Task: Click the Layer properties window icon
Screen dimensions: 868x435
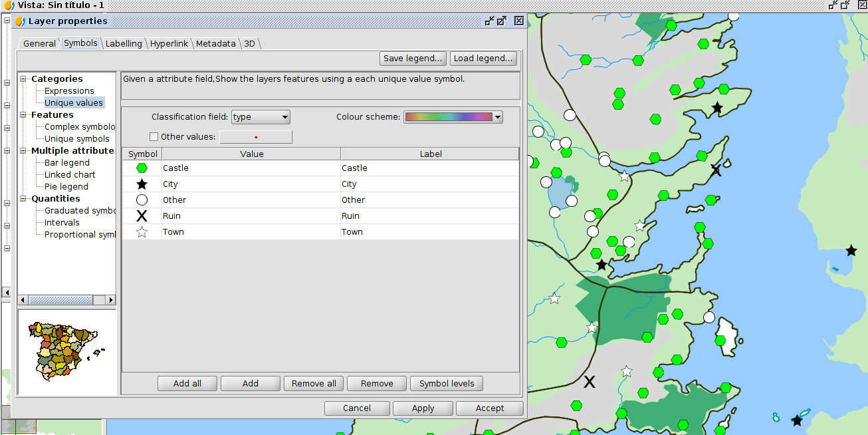Action: coord(20,21)
